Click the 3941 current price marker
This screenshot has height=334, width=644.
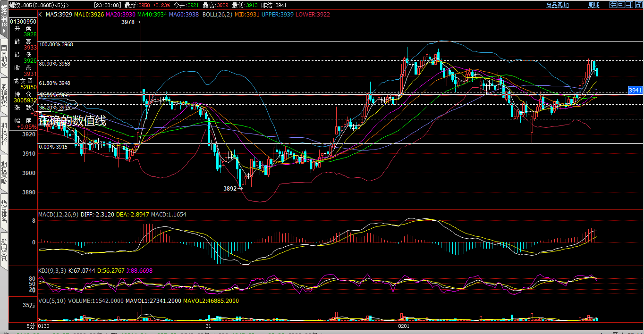[635, 90]
